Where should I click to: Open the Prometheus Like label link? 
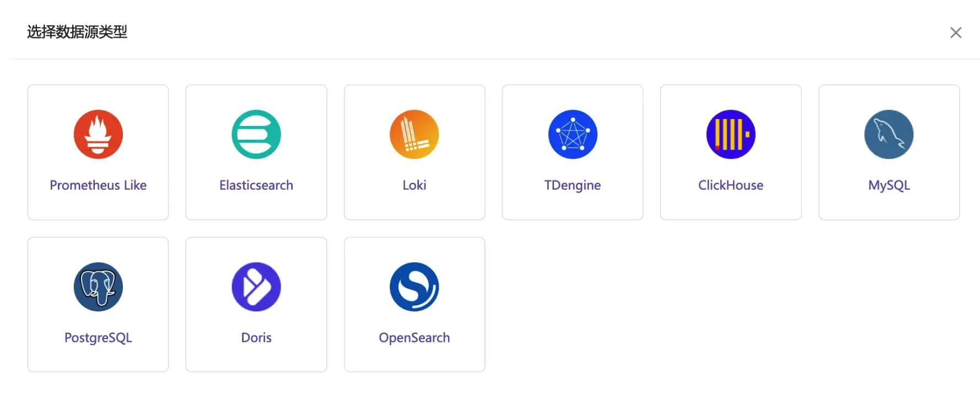(x=98, y=185)
